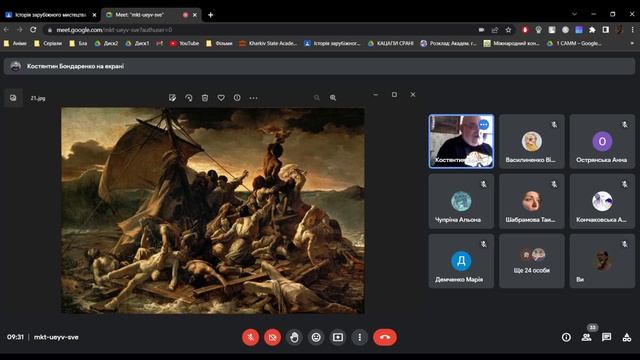The height and width of the screenshot is (360, 640).
Task: Rotate the image in the photo viewer
Action: coord(189,98)
